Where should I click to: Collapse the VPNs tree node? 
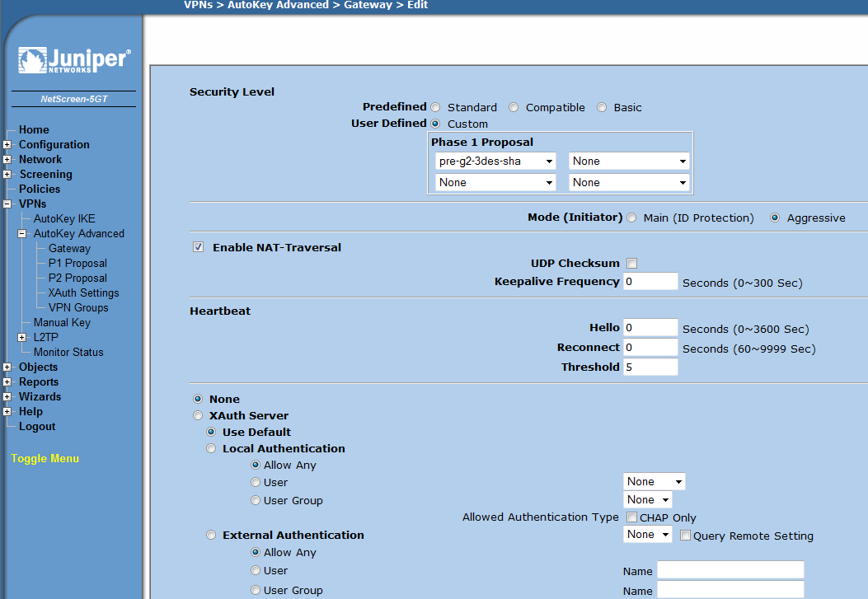[x=7, y=204]
